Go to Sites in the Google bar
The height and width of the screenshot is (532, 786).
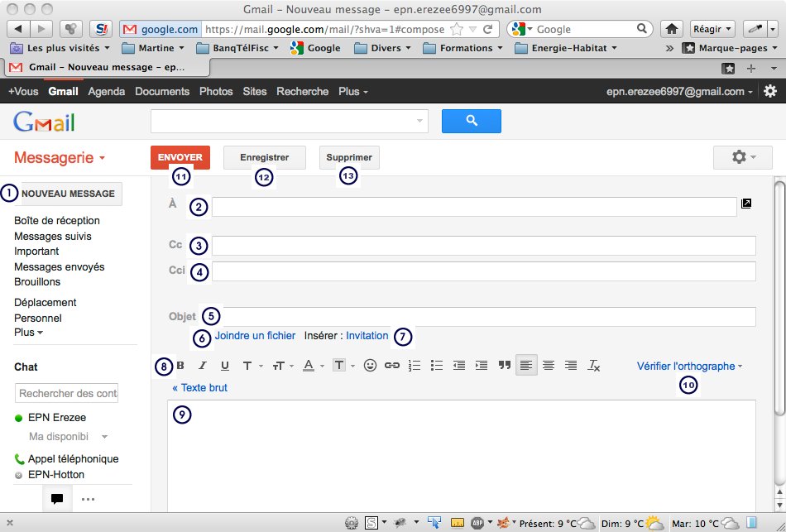coord(255,91)
